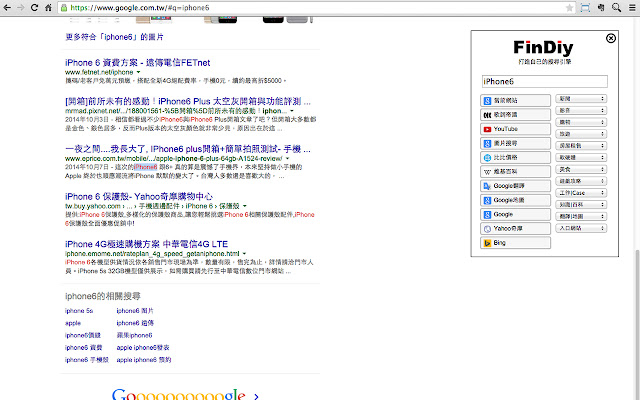Expand the arrow next to the iphone.emome.net URL
This screenshot has width=640, height=400.
(x=244, y=253)
